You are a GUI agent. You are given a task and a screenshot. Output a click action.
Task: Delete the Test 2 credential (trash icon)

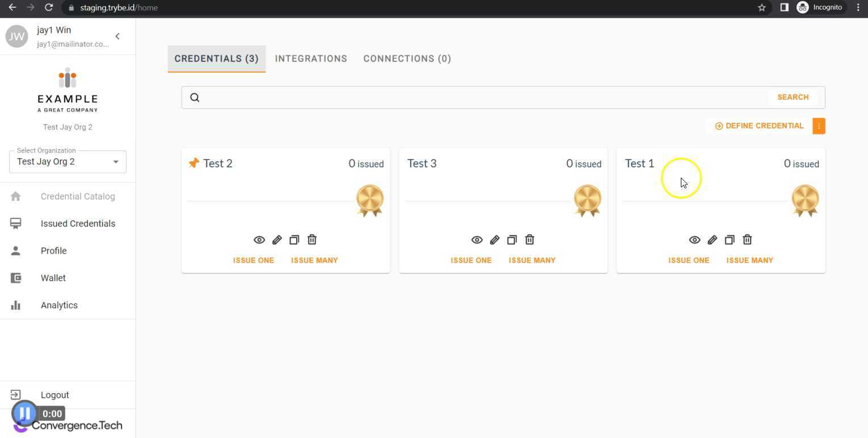[312, 240]
